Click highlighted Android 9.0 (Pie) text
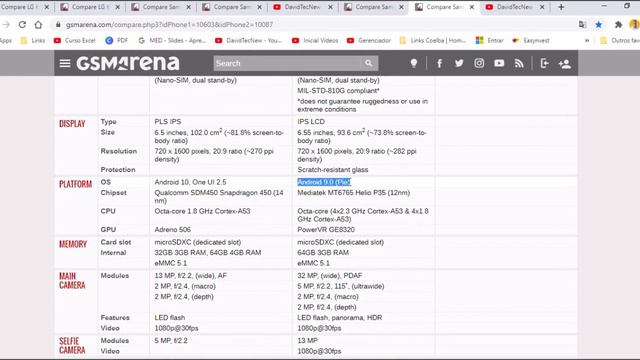 click(324, 182)
